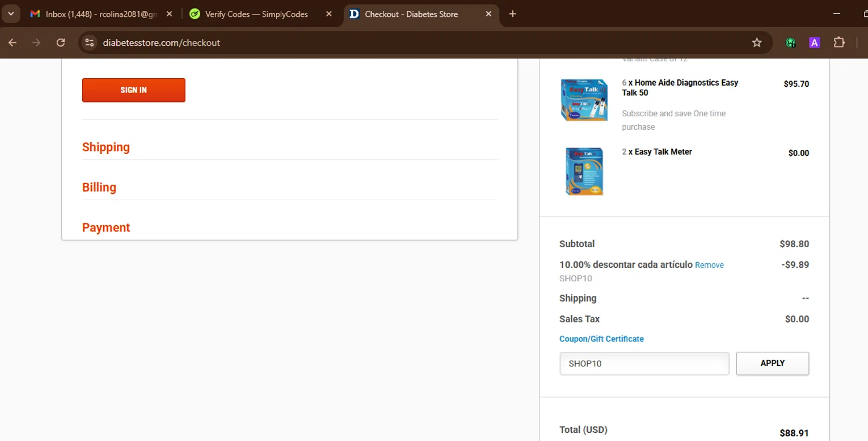Expand the Payment section
This screenshot has height=441, width=868.
click(106, 227)
